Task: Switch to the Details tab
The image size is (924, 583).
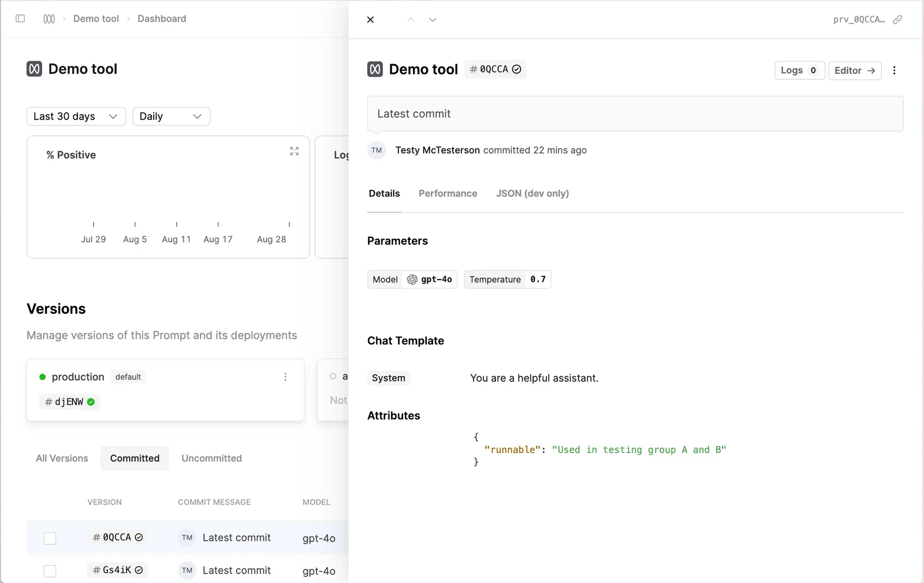Action: point(384,194)
